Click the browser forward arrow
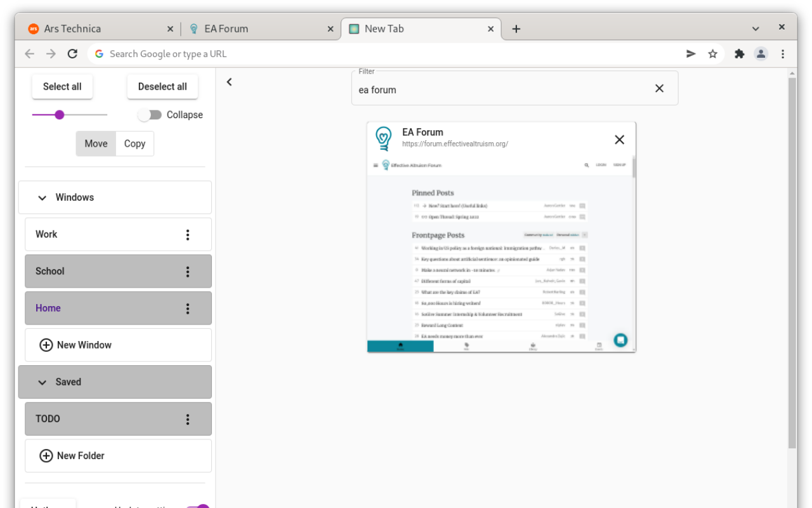Viewport: 812px width, 508px height. coord(51,54)
